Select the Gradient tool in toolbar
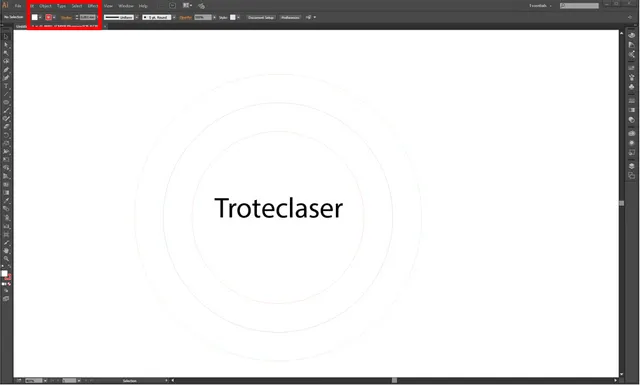 coord(6,193)
